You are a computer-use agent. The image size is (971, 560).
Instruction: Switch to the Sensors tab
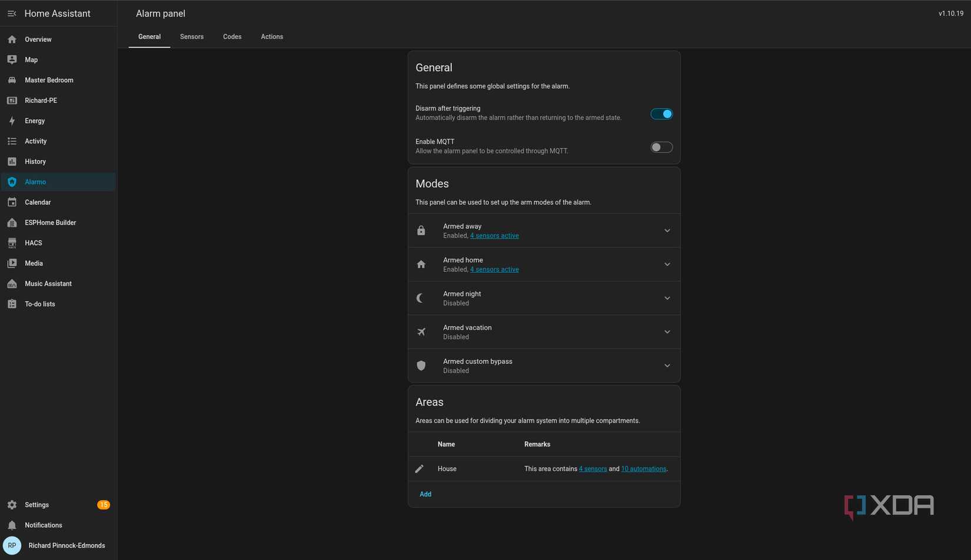pos(192,36)
